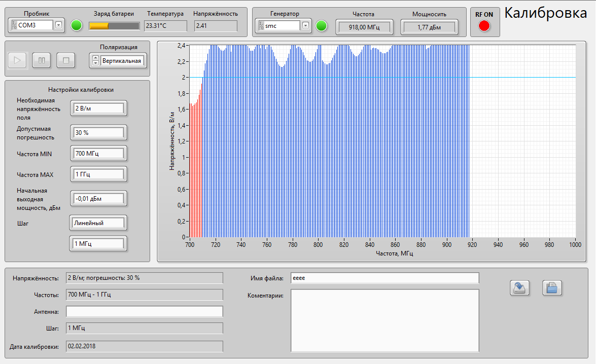Toggle the red RF ON indicator

(x=484, y=26)
